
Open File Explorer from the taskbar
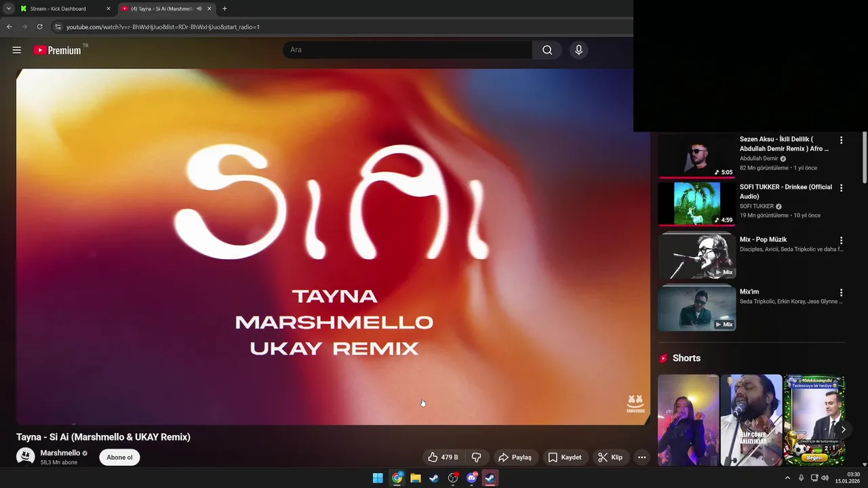point(416,478)
